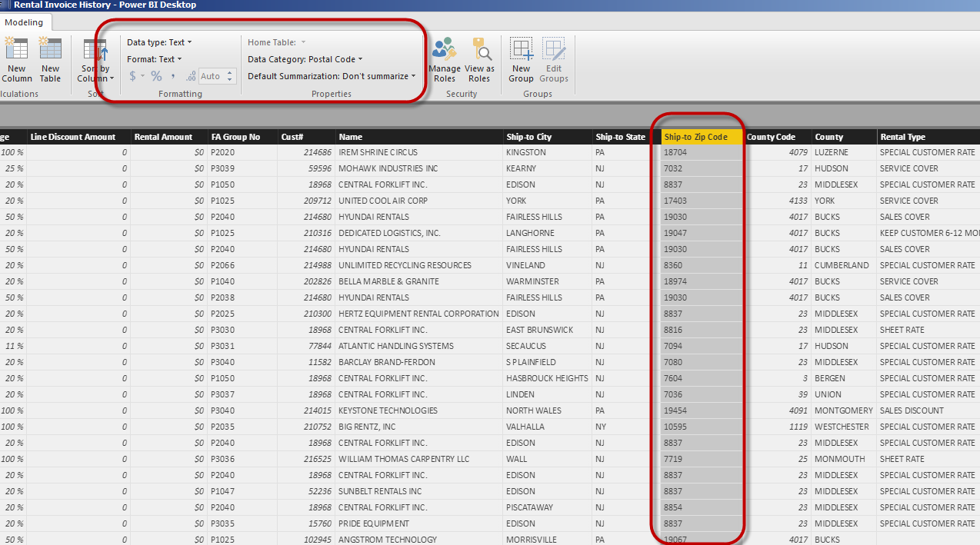Create a New Group

point(521,60)
